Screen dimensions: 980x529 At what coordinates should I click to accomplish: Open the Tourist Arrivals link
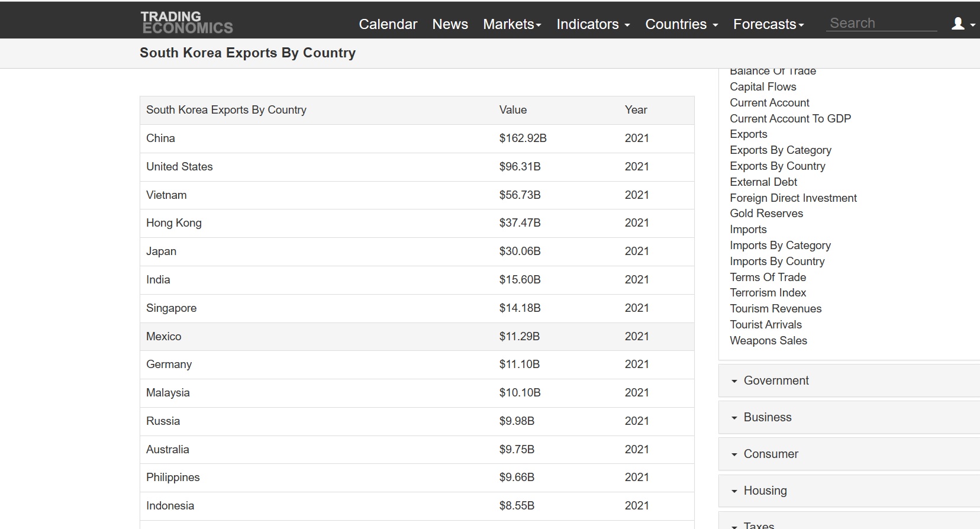(x=766, y=325)
